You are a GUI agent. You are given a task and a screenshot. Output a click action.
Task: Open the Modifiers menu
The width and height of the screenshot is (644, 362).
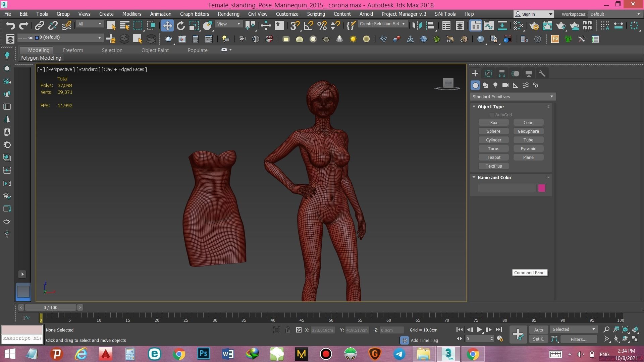[132, 14]
